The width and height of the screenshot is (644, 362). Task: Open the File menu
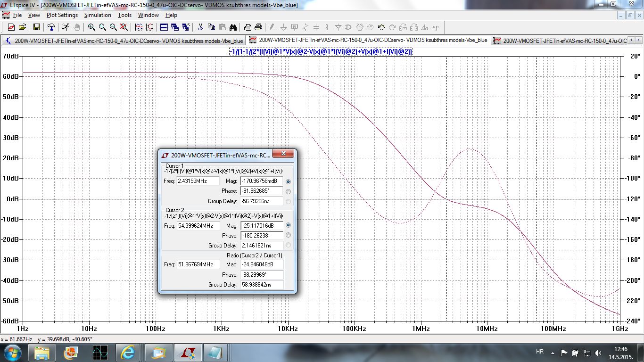17,15
